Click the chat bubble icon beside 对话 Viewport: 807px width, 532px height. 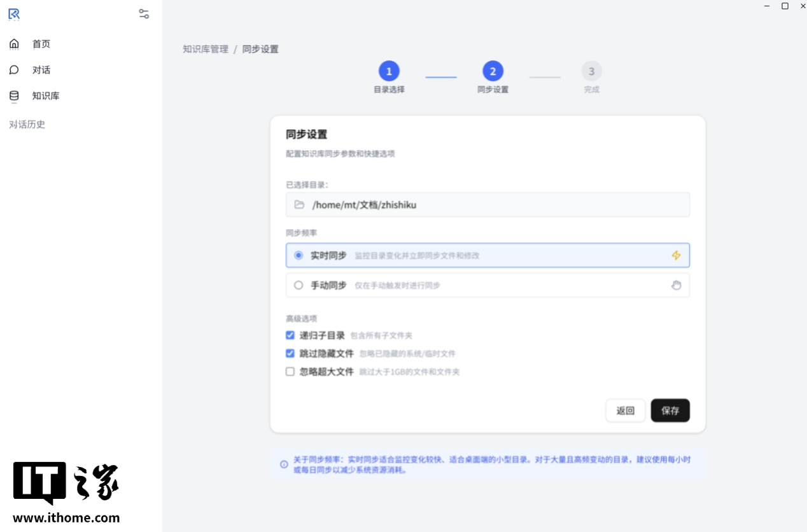[14, 69]
